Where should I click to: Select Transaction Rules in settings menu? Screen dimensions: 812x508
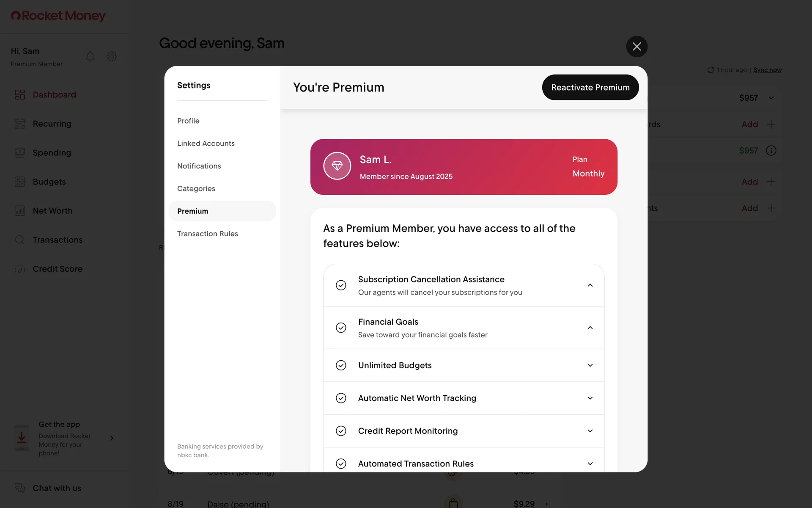coord(208,234)
